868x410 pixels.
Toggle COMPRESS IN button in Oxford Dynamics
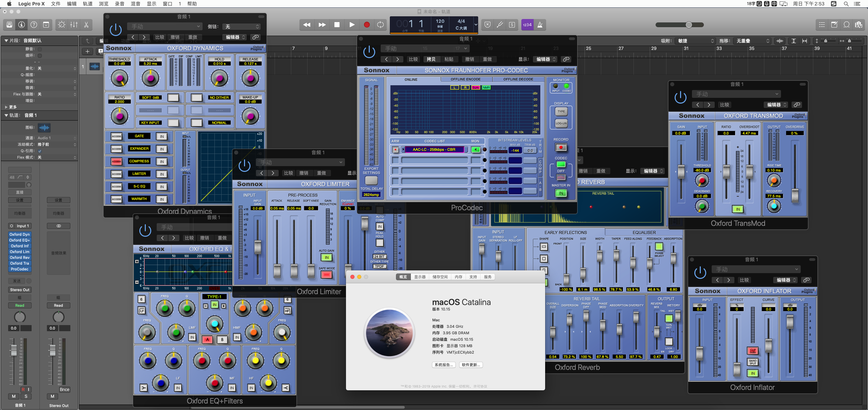162,162
